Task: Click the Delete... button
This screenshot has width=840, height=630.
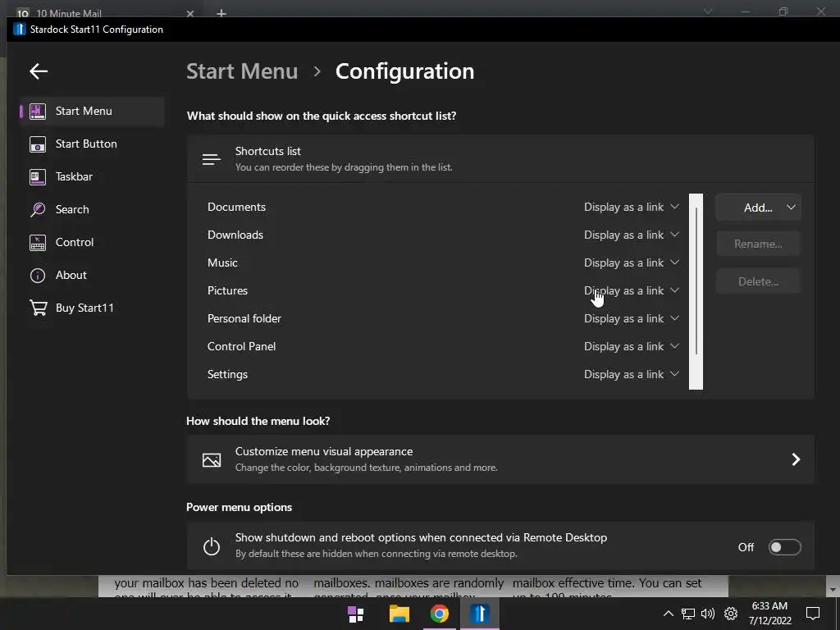Action: [x=758, y=281]
